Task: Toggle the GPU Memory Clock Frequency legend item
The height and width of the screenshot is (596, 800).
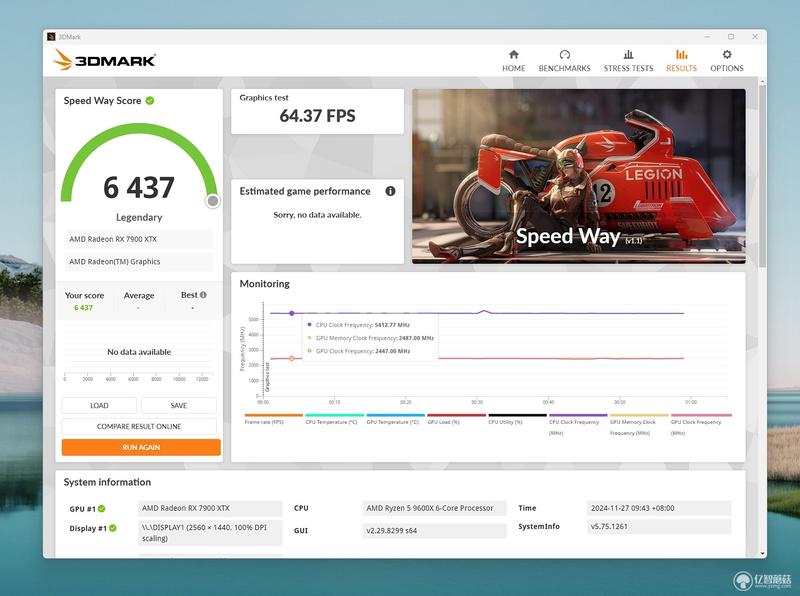Action: tap(639, 425)
